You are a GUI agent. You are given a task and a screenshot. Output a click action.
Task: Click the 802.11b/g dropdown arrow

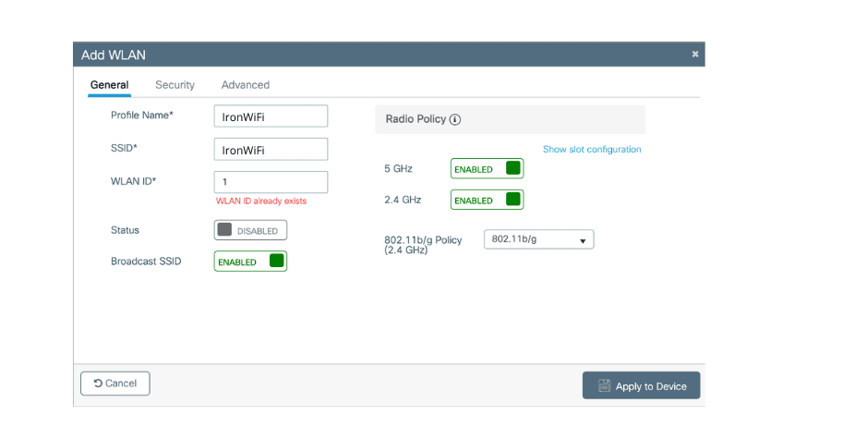click(x=583, y=240)
